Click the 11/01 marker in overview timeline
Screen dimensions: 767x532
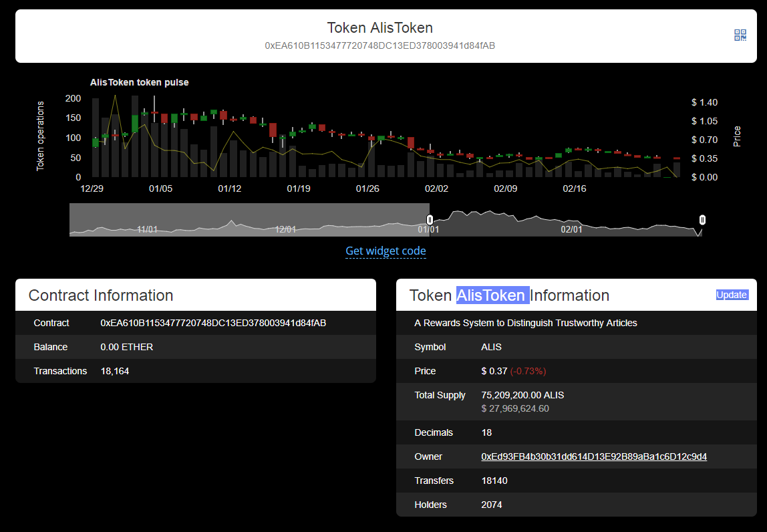pos(147,229)
